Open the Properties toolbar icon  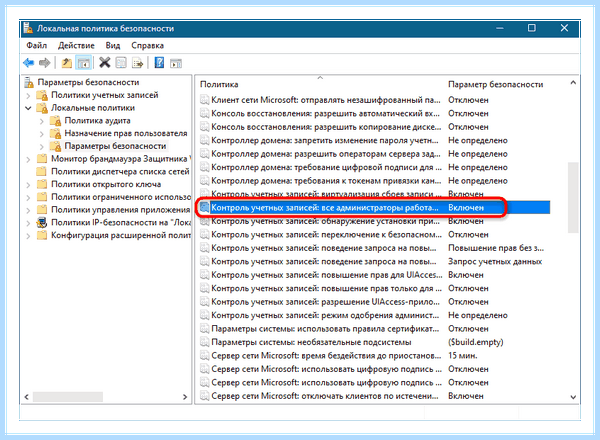pos(121,62)
